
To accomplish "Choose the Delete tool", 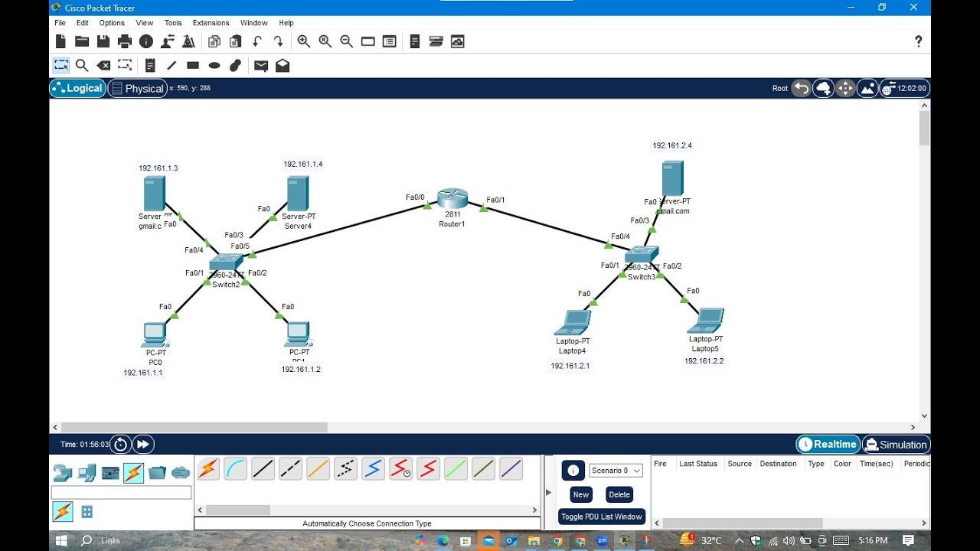I will [103, 66].
